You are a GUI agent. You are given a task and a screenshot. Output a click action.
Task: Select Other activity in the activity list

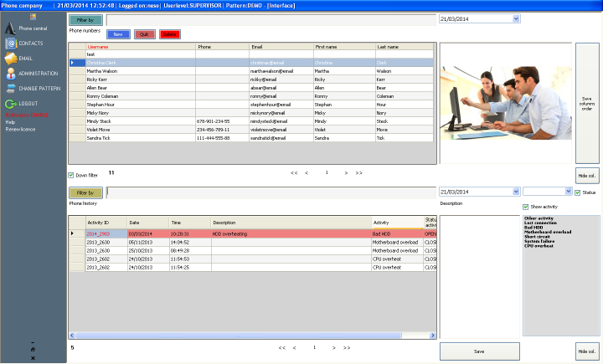click(x=539, y=218)
